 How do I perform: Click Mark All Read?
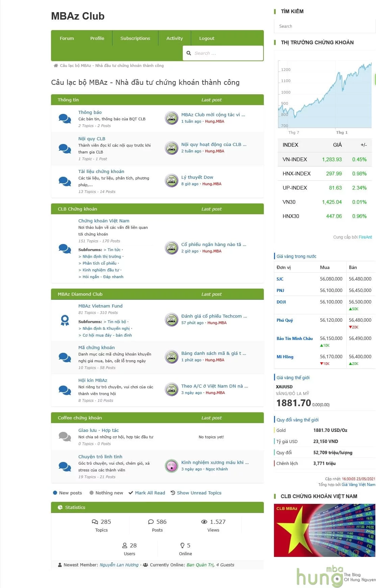coord(150,493)
